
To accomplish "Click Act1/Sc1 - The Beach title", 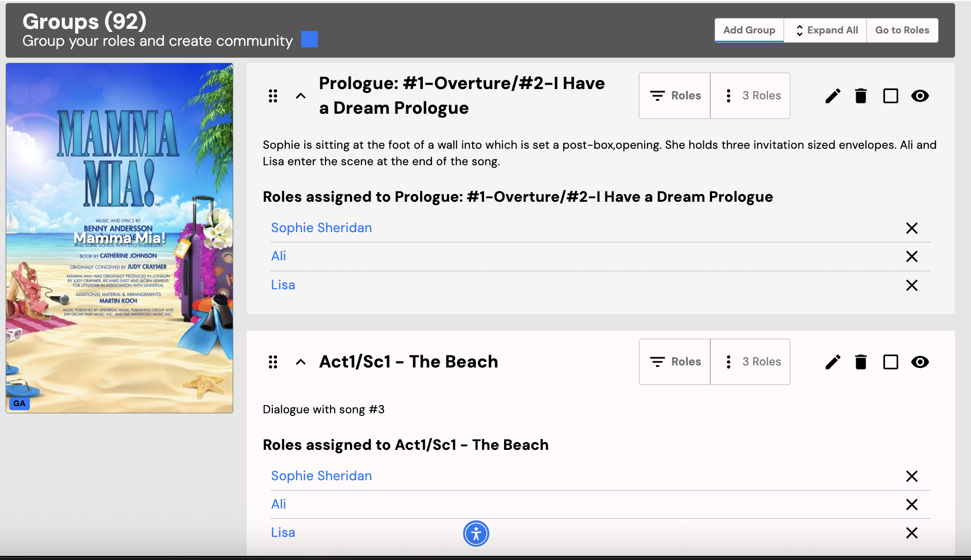I will click(409, 362).
